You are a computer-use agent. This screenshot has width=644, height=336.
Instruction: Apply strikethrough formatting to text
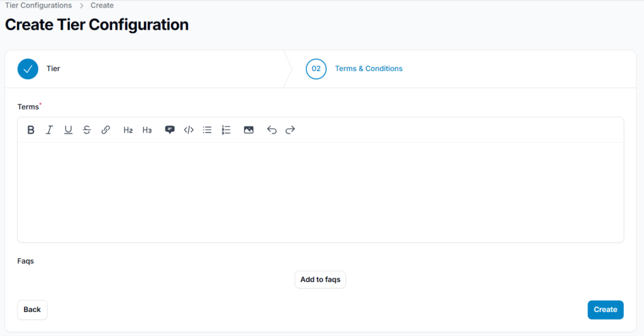tap(87, 130)
